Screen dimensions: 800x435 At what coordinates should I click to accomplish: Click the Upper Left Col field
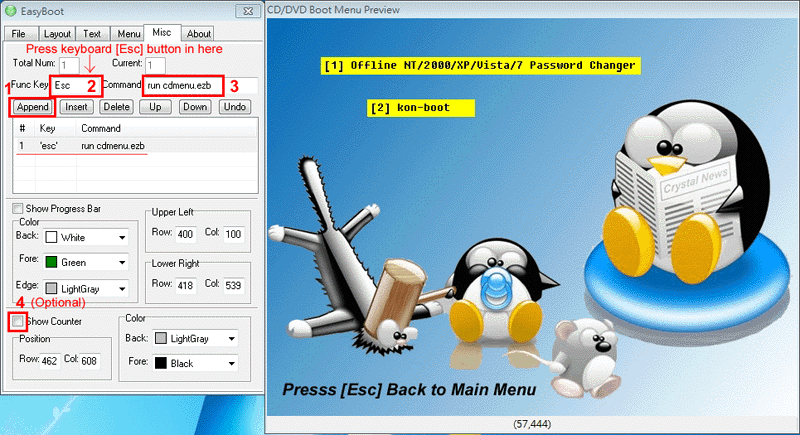[x=233, y=234]
